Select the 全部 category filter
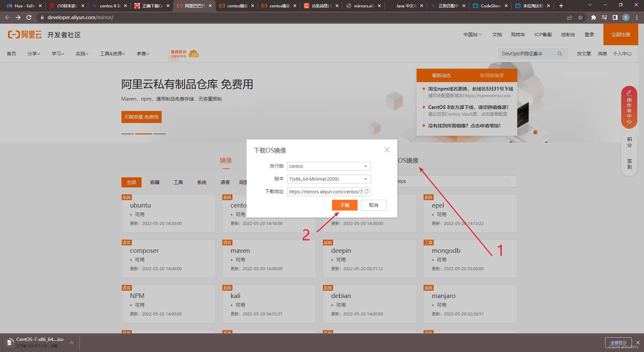Image resolution: width=644 pixels, height=352 pixels. coord(131,182)
